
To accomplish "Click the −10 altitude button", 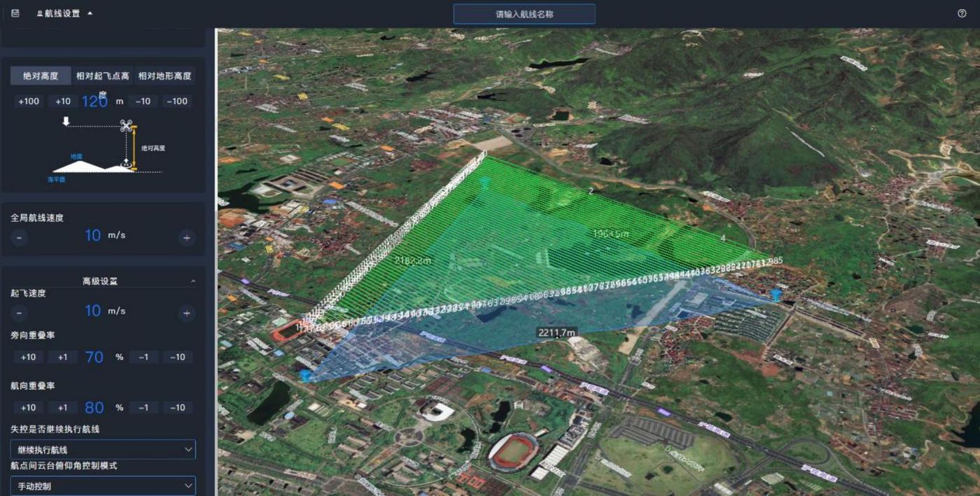I will tap(143, 101).
